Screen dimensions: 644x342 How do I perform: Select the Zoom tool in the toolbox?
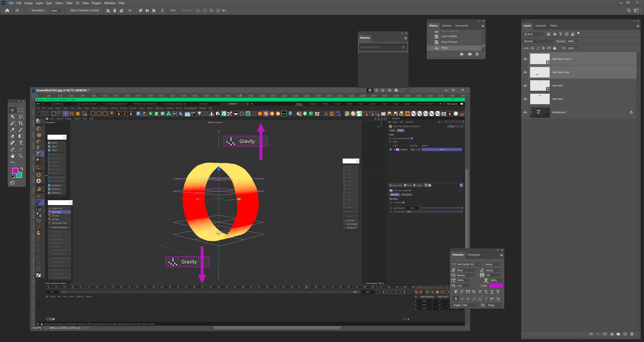[21, 156]
